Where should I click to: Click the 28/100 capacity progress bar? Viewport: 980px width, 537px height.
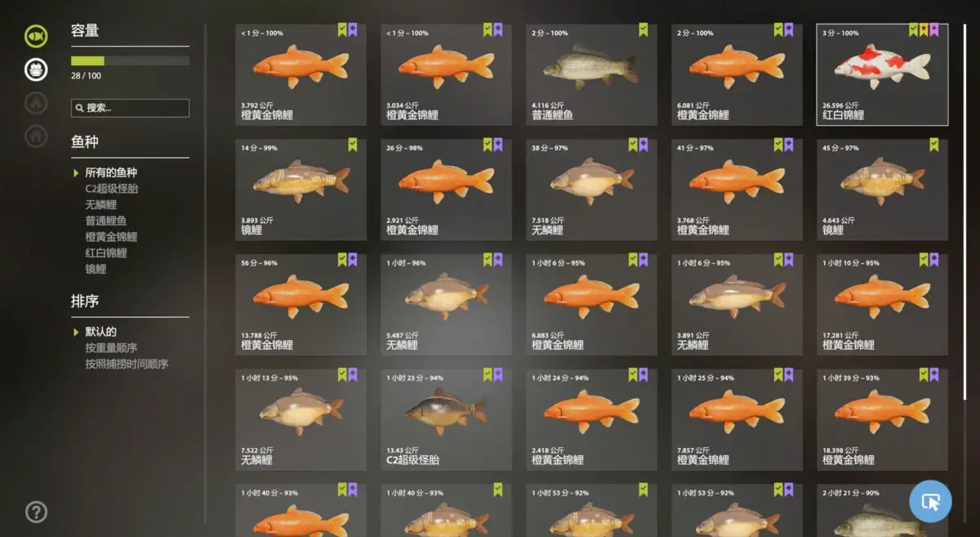[x=130, y=60]
